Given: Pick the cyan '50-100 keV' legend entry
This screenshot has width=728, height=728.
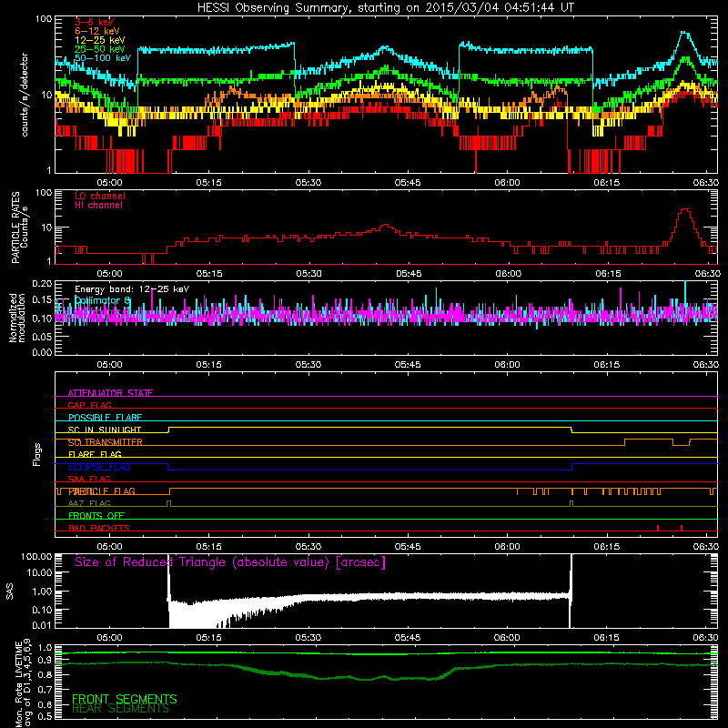Looking at the screenshot, I should tap(103, 58).
